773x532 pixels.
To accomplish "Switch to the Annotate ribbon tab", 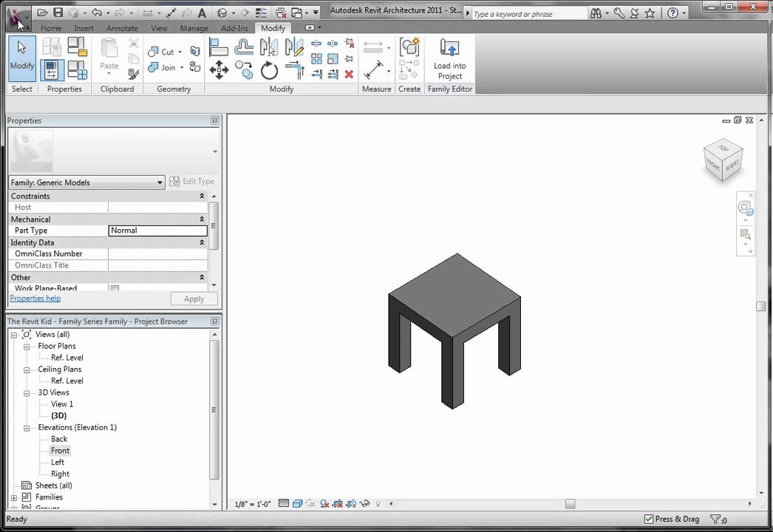I will [122, 28].
